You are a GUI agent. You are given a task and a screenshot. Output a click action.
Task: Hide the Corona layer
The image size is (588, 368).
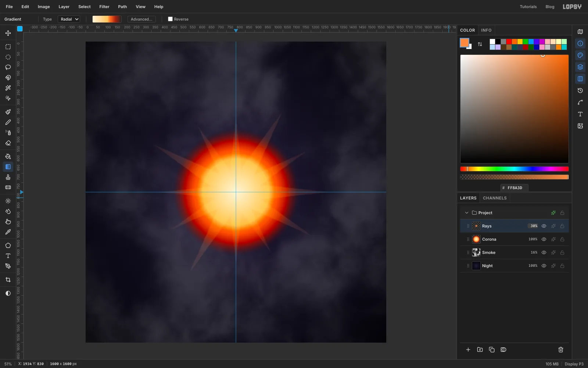click(544, 239)
